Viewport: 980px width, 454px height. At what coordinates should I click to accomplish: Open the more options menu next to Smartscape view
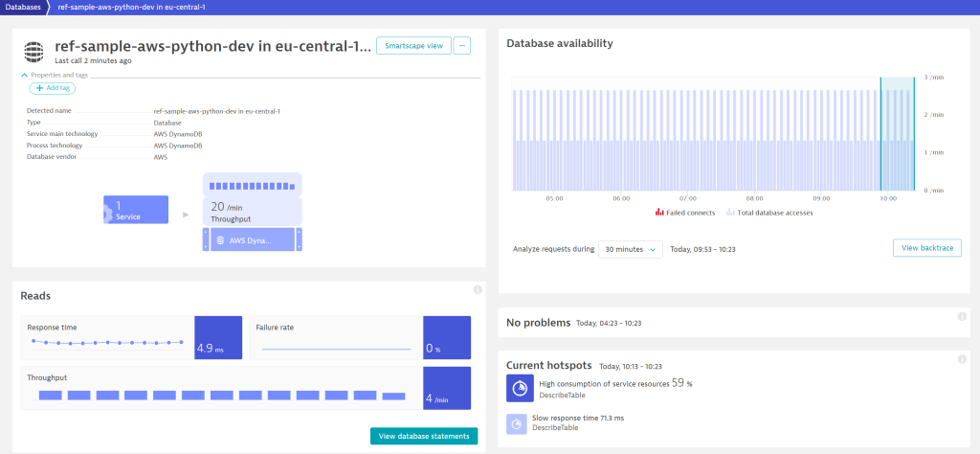462,45
